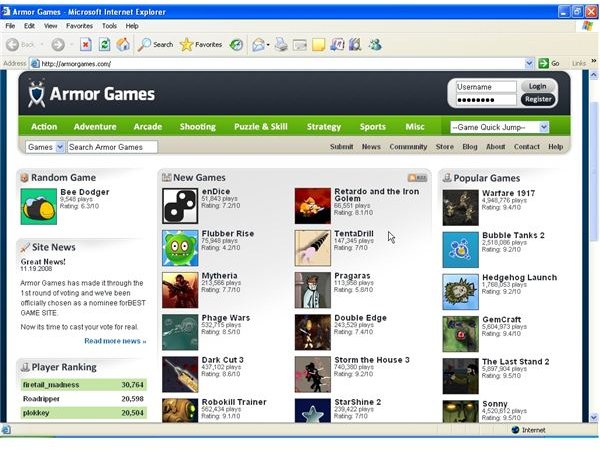
Task: Open the Help menu
Action: point(132,26)
